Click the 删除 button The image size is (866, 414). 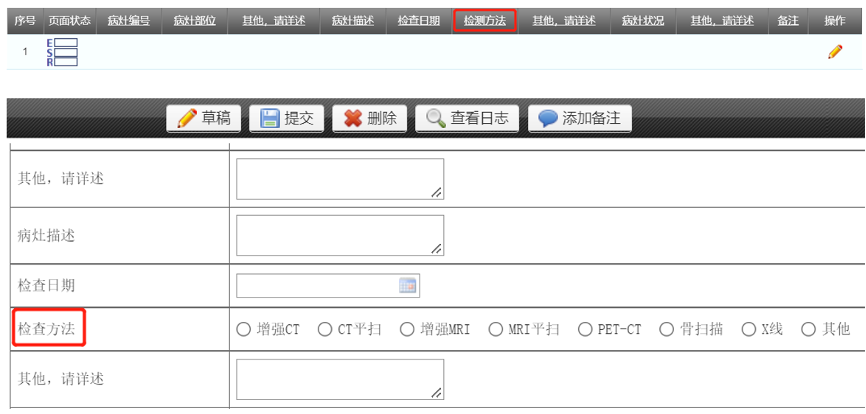tap(369, 118)
